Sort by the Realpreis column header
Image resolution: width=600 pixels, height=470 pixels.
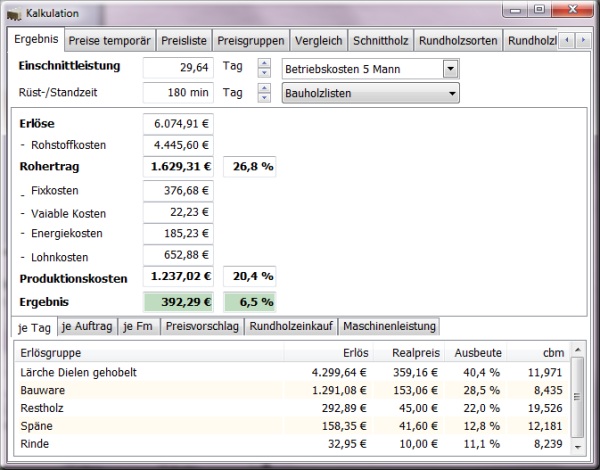409,352
